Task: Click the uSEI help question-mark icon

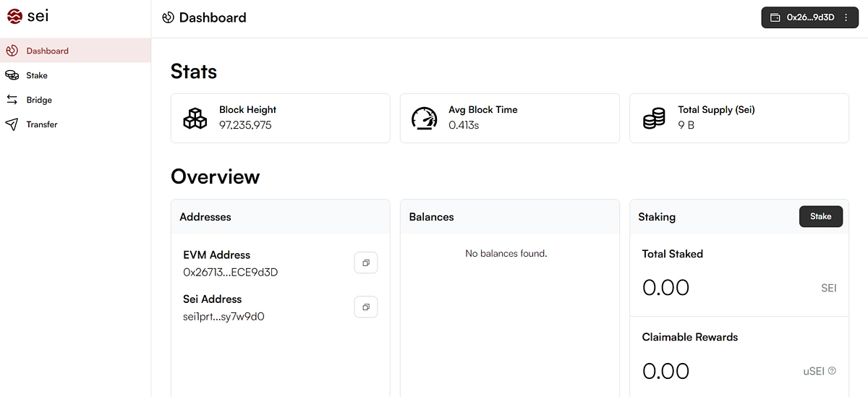Action: pyautogui.click(x=832, y=371)
